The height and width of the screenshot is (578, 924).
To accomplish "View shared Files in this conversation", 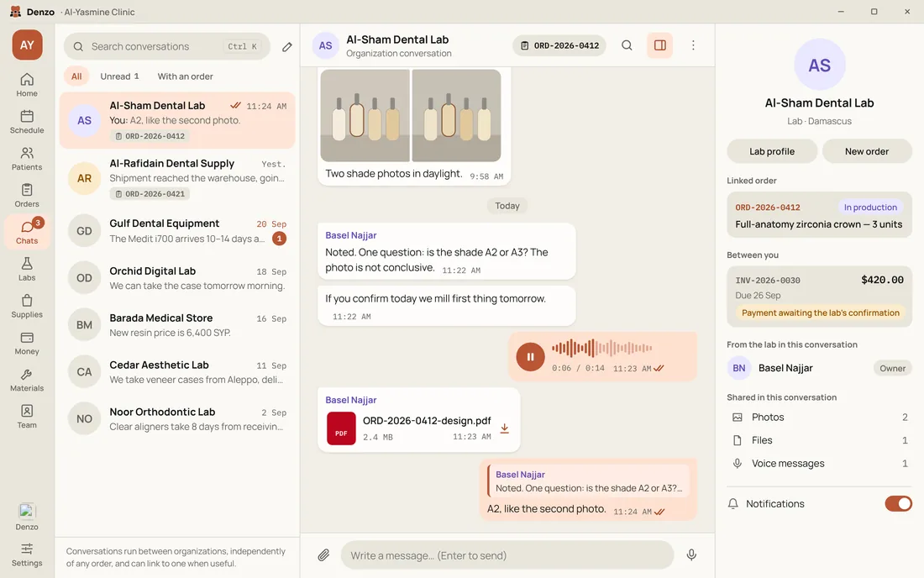I will 819,440.
